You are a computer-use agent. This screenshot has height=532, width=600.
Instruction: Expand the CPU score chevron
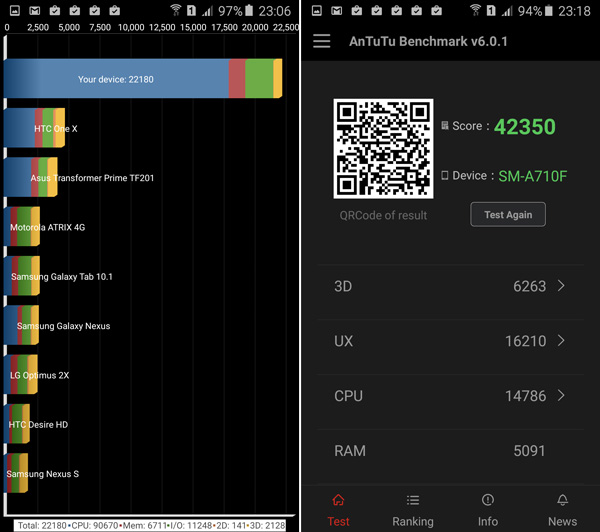pos(561,396)
